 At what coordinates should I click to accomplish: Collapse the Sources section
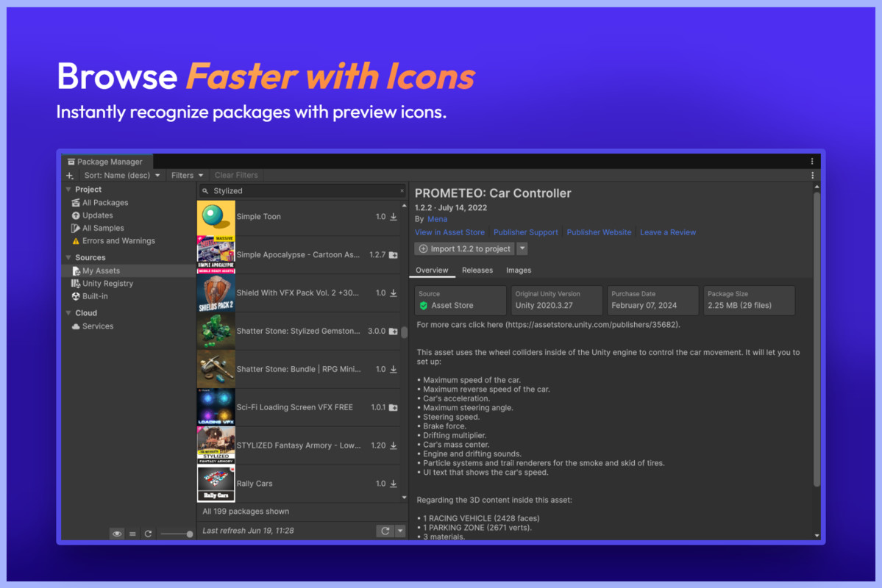[68, 257]
